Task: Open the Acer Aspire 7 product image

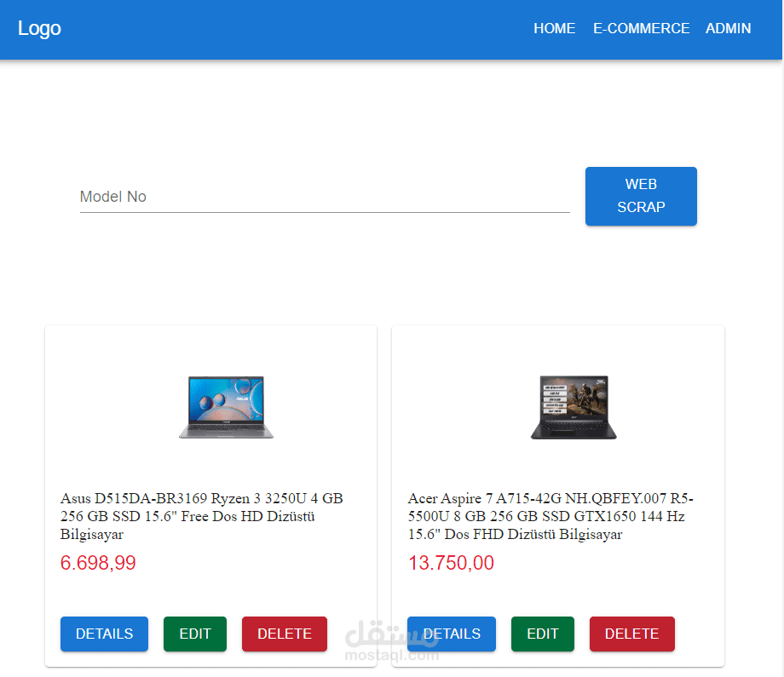Action: (x=574, y=407)
